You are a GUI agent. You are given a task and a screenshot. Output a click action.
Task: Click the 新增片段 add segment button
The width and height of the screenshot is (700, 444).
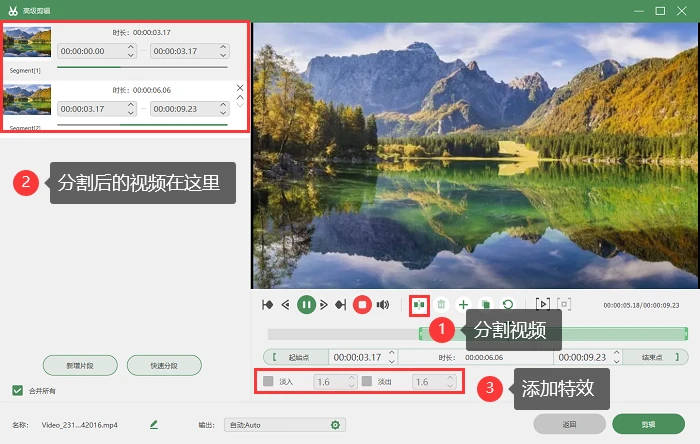tap(80, 365)
